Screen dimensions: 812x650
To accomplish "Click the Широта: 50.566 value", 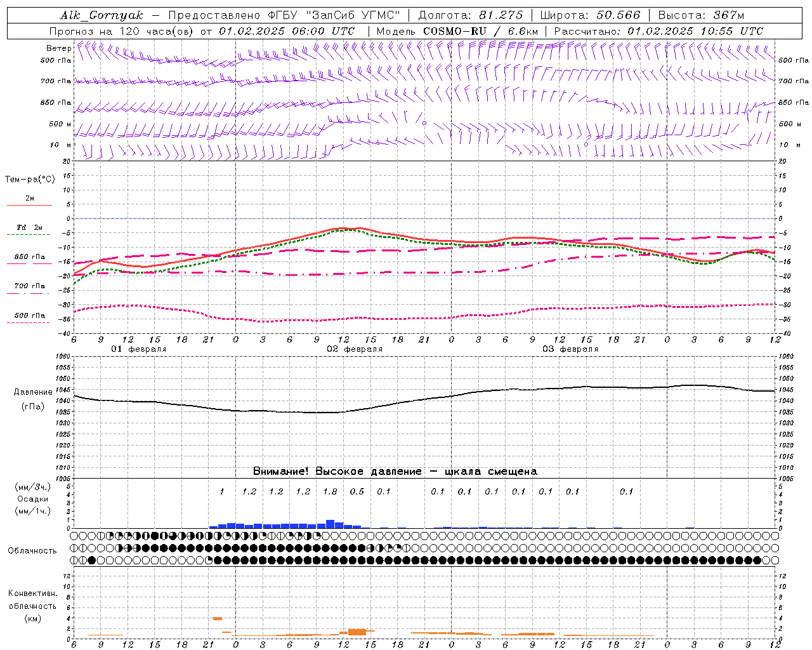I will click(590, 15).
